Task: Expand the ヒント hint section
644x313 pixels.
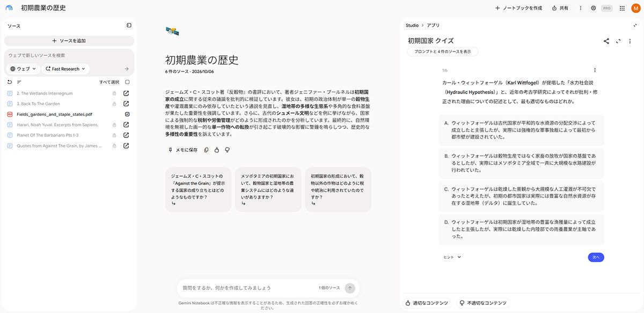Action: 452,257
